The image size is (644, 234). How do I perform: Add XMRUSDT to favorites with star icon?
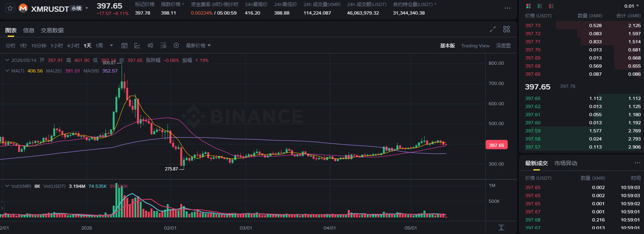(10, 8)
